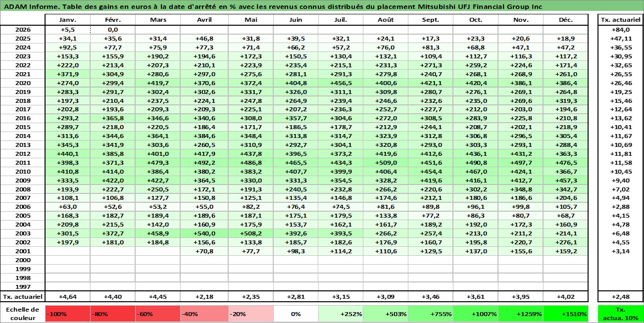Click the -20% pale pink swatch

(250, 314)
